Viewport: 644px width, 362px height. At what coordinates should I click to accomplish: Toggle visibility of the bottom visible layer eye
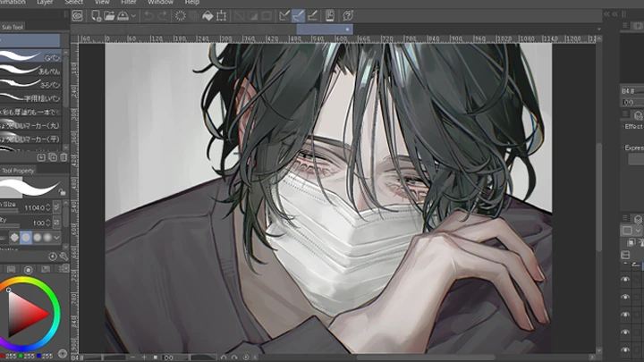(x=625, y=349)
